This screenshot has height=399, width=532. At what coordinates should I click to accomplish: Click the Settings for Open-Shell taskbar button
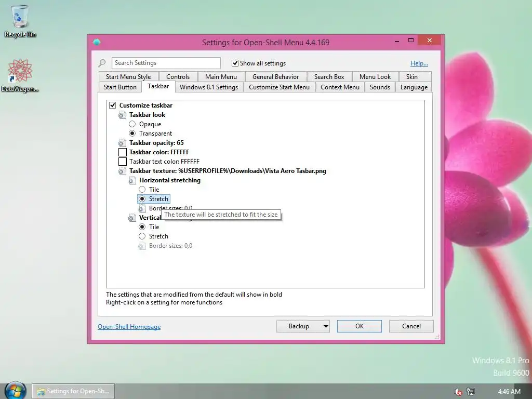tap(73, 391)
